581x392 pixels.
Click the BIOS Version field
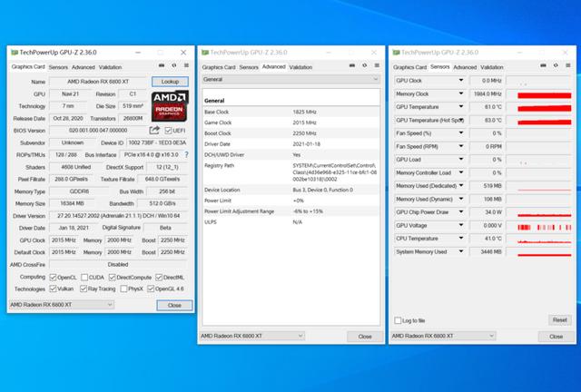tap(98, 131)
